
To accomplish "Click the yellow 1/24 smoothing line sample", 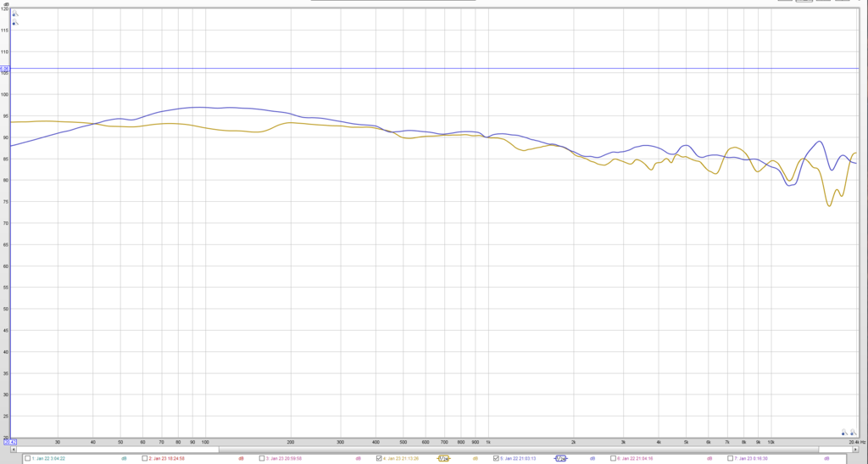I will (x=443, y=458).
